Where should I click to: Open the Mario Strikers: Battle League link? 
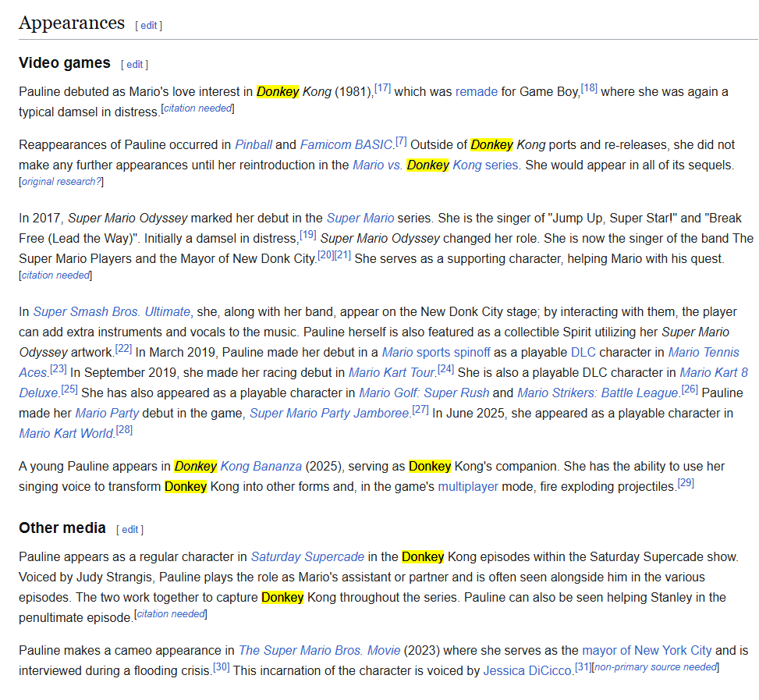(x=598, y=393)
